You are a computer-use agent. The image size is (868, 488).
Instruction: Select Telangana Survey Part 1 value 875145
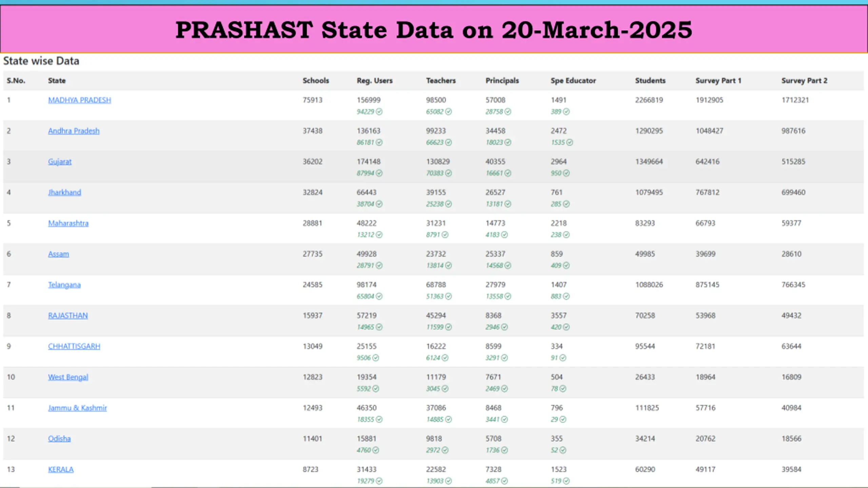707,285
